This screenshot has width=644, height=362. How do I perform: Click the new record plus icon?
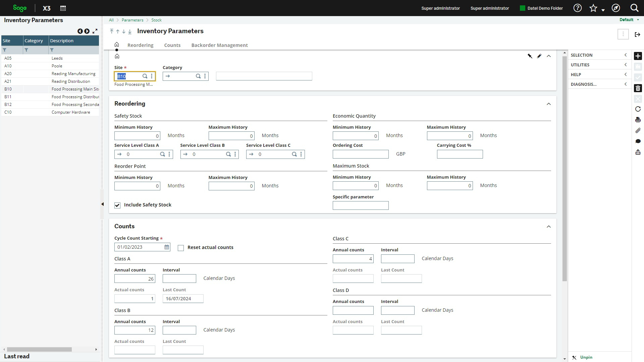tap(638, 56)
